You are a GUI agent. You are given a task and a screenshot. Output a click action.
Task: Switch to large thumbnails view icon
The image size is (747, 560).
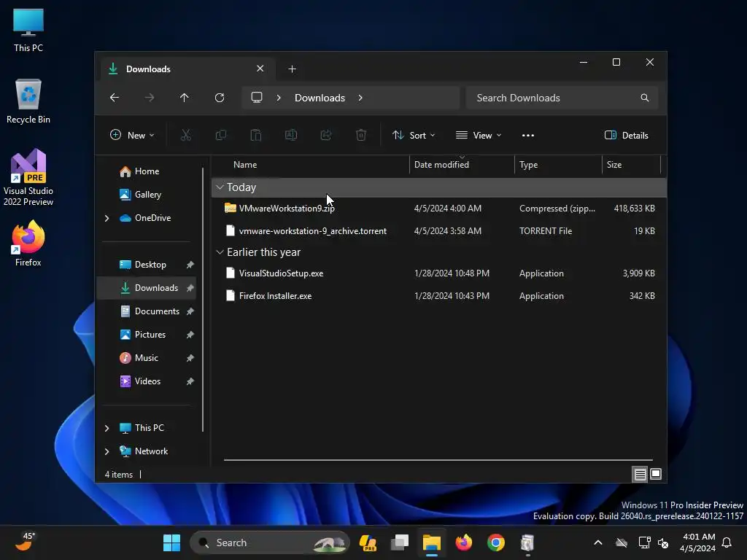656,474
